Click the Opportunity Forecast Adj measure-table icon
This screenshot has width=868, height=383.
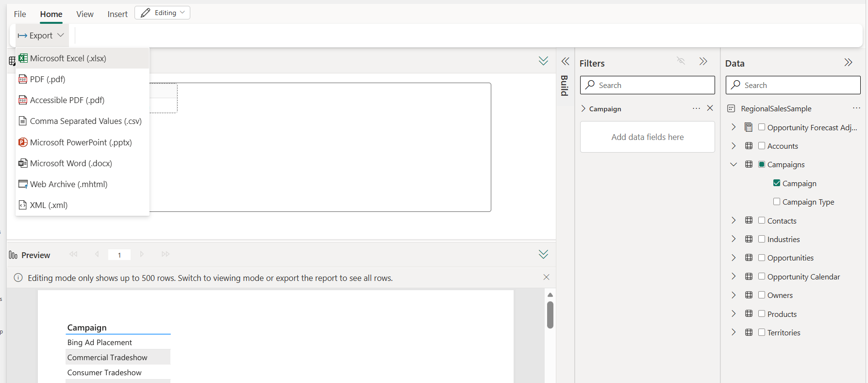749,127
